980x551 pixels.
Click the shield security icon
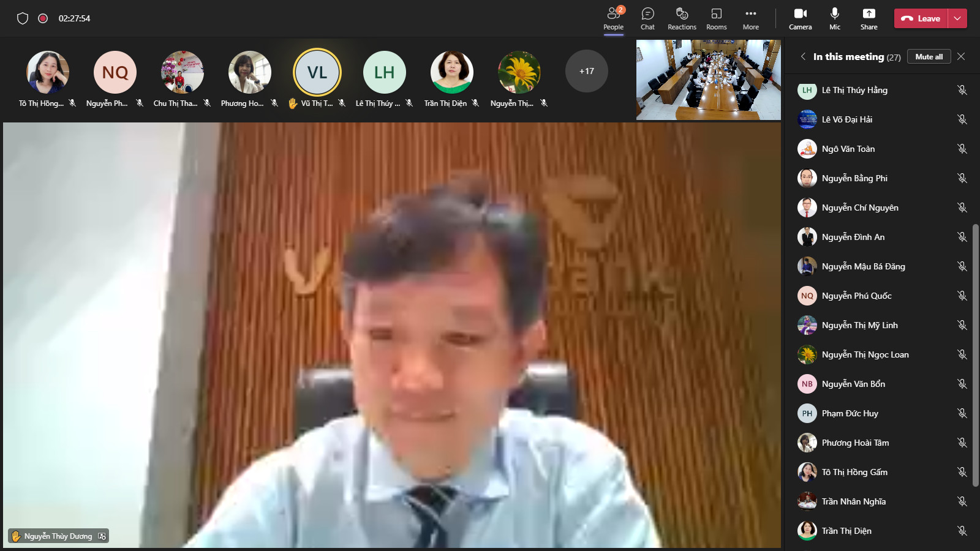23,18
